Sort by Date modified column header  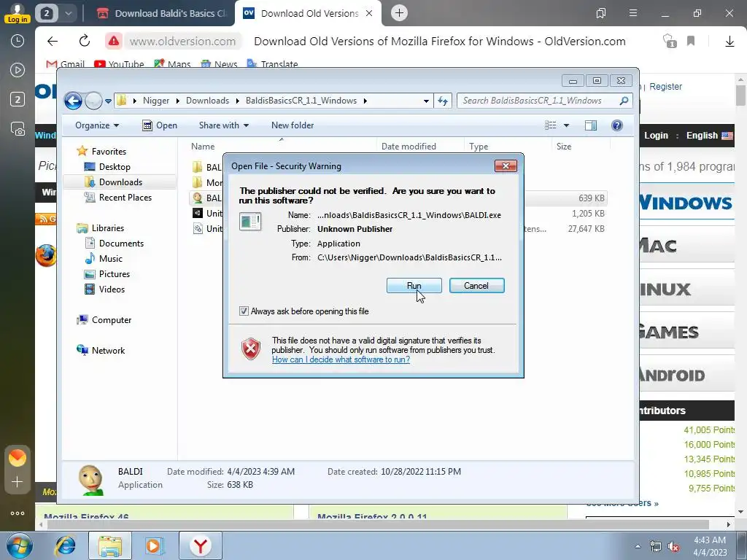[x=409, y=146]
